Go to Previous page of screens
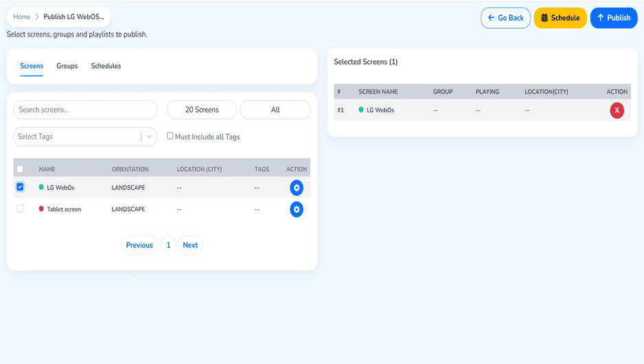 (x=139, y=245)
